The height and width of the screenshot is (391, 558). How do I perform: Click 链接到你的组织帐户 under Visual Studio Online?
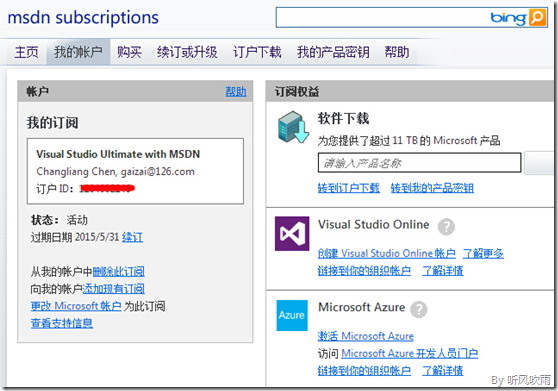[364, 271]
